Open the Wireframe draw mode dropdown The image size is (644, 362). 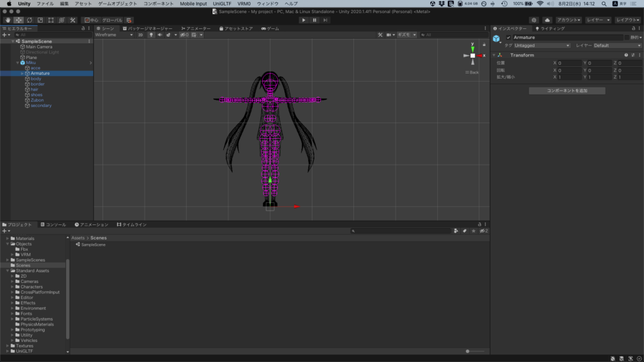click(x=114, y=35)
